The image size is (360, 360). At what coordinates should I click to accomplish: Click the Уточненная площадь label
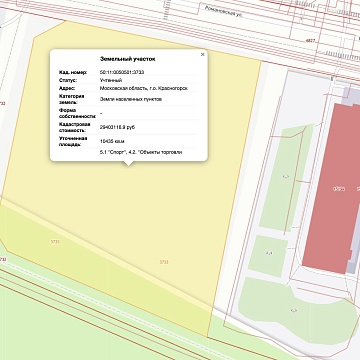click(73, 141)
